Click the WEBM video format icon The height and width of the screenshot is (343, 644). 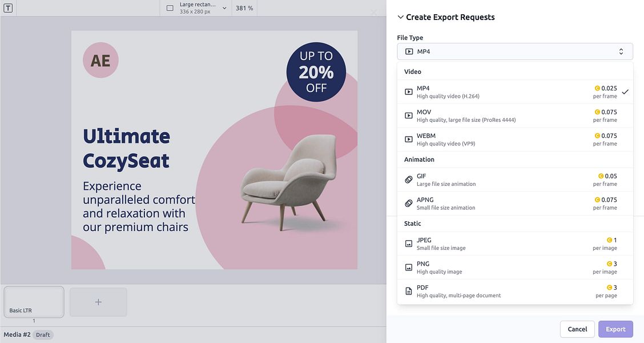(x=408, y=139)
